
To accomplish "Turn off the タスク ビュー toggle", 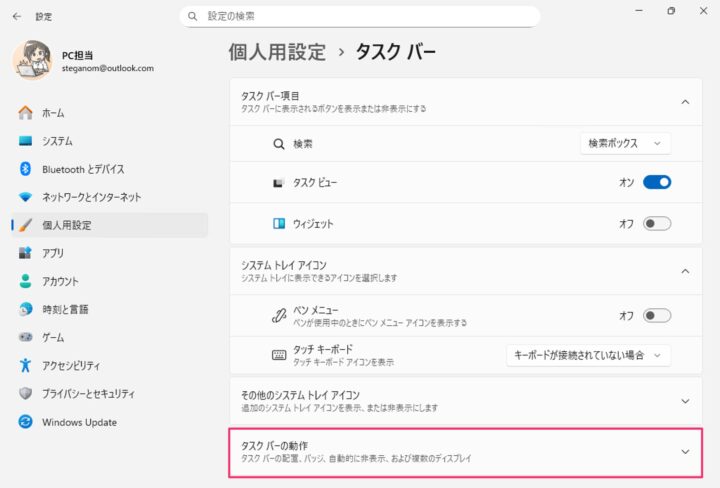I will click(657, 182).
